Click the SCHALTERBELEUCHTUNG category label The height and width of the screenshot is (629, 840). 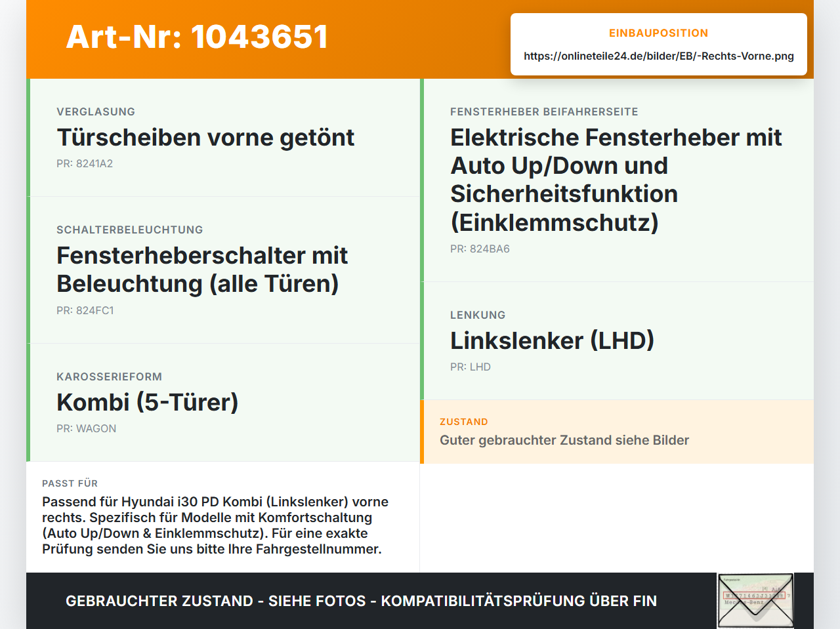tap(130, 230)
